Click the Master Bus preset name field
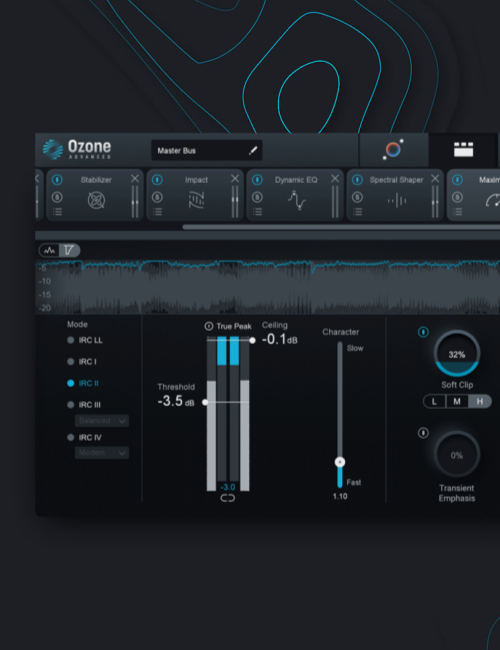 coord(206,150)
